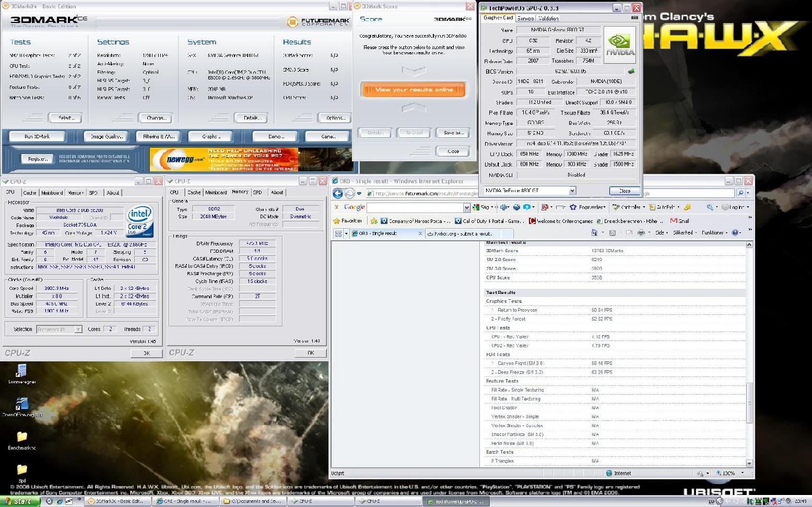The width and height of the screenshot is (812, 507).
Task: Click the Intel Core 2 Duo logo in CPU-Z
Action: tap(140, 222)
